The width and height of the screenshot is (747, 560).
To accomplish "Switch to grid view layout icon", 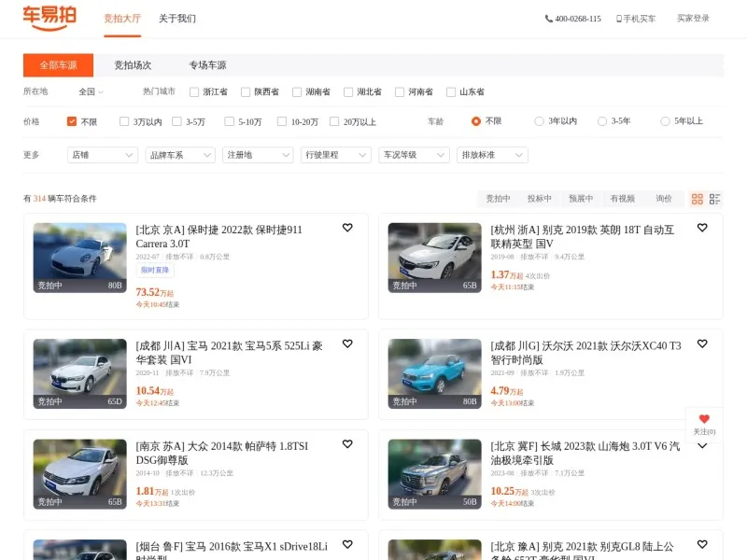I will coord(697,199).
